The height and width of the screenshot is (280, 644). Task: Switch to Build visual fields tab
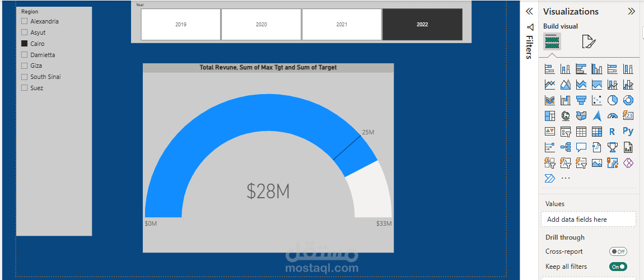(552, 41)
